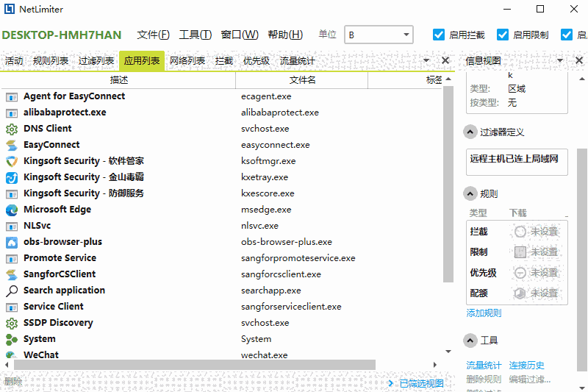The height and width of the screenshot is (392, 588).
Task: Click the 远程主机已连上局域网 filter definition field
Action: 517,162
